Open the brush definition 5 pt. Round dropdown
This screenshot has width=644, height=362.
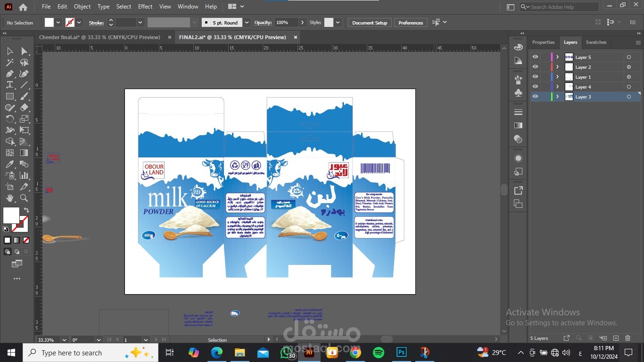[247, 23]
